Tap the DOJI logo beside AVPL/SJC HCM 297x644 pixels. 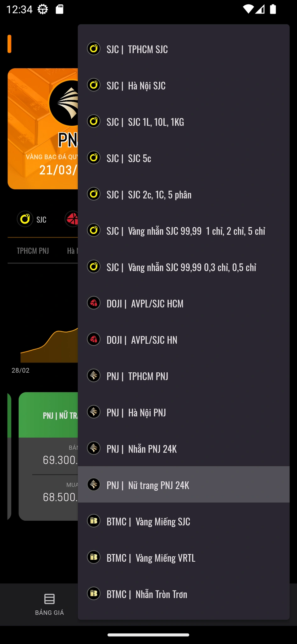point(94,303)
